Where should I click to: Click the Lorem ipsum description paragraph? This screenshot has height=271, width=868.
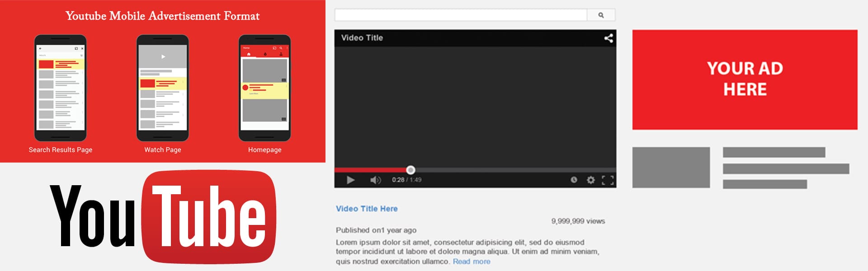(x=467, y=252)
